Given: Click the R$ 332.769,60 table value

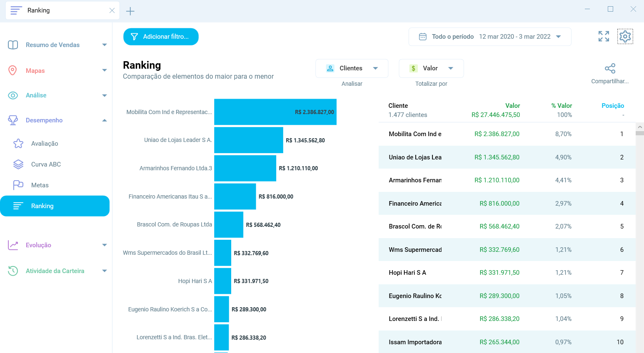Looking at the screenshot, I should point(499,250).
